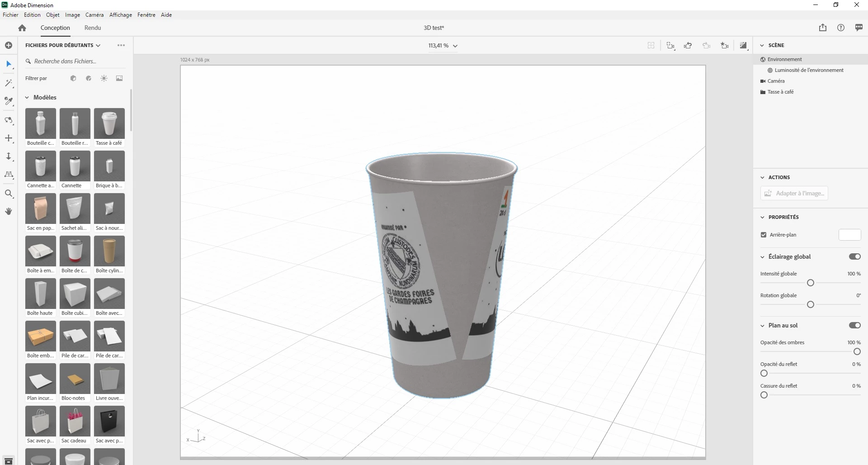Open the Affichage menu
The height and width of the screenshot is (465, 868).
121,15
